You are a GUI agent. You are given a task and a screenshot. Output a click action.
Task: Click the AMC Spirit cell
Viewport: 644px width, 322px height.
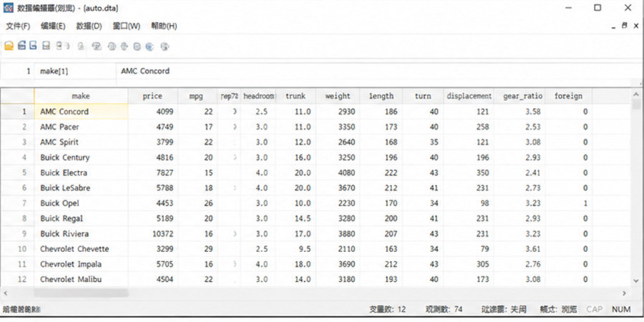(81, 142)
